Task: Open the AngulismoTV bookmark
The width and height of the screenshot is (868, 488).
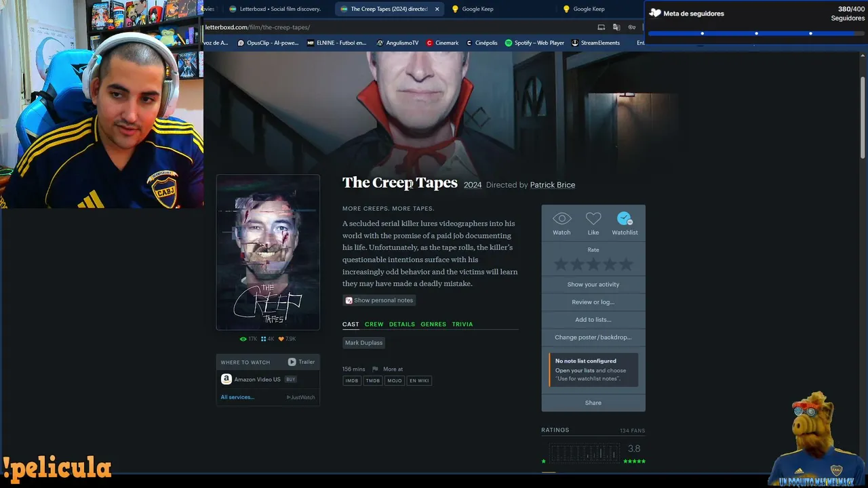Action: 397,43
